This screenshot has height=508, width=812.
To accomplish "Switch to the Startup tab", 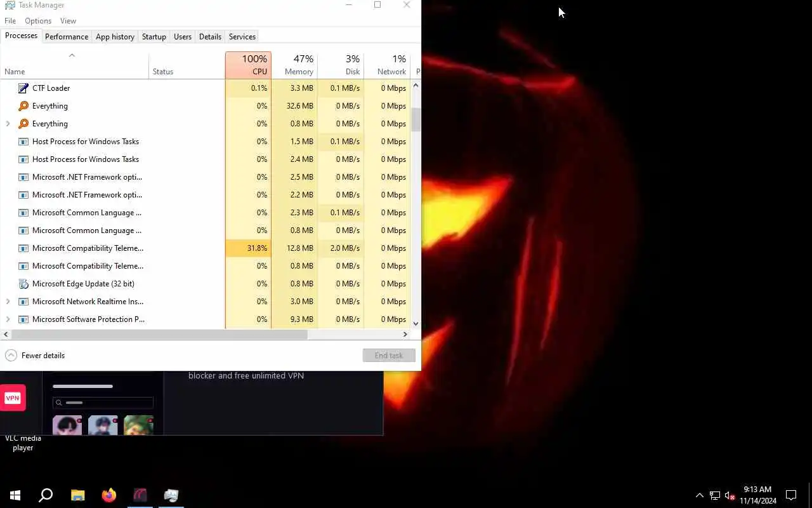I will point(154,37).
